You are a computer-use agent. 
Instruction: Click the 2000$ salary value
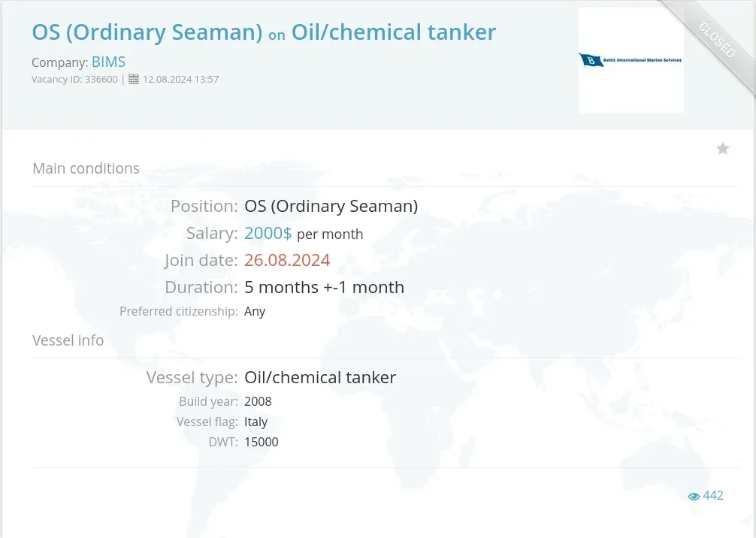coord(268,234)
